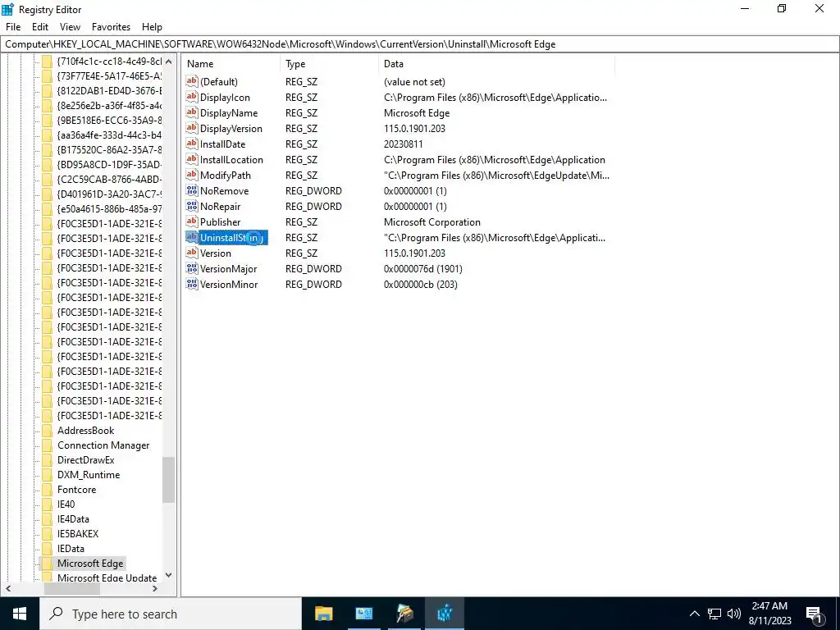The image size is (840, 630).
Task: Select the IEData key
Action: click(71, 548)
